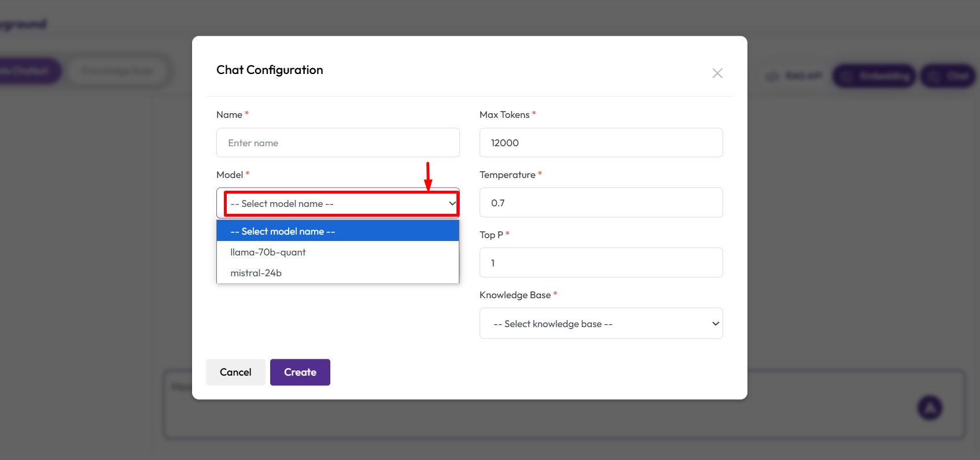Click the round send icon bottom right
This screenshot has width=980, height=460.
930,408
